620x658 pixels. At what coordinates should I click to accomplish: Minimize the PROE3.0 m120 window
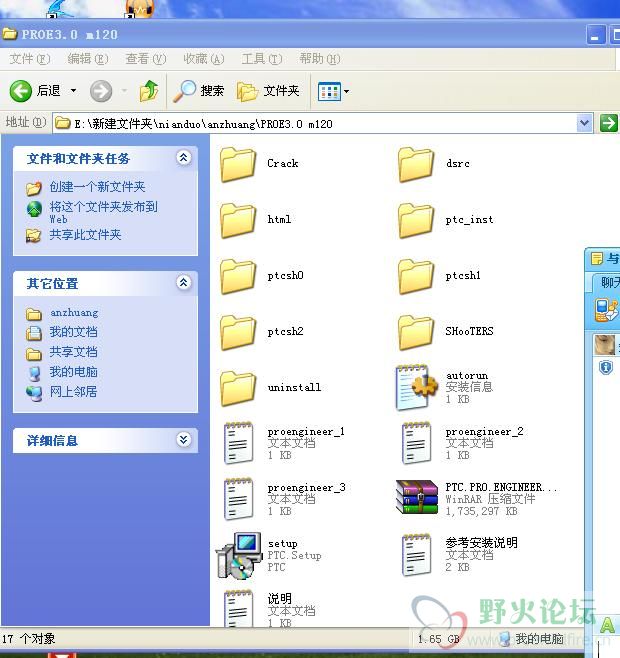(x=596, y=35)
